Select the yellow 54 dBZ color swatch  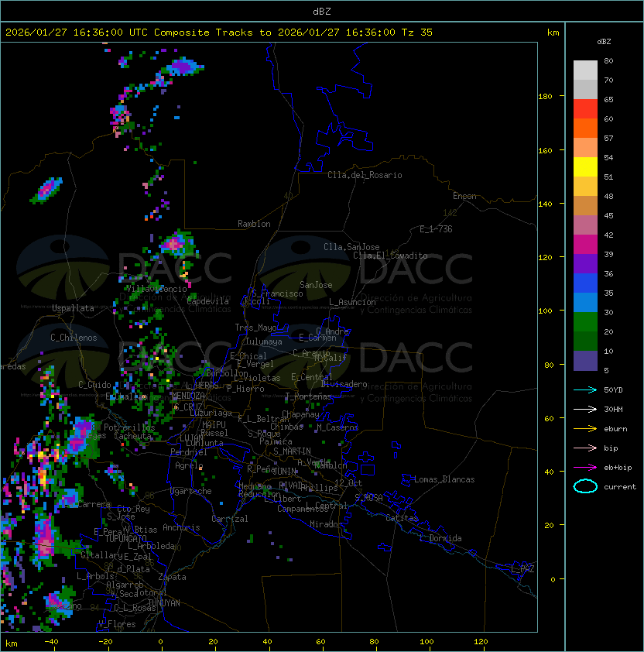coord(585,166)
